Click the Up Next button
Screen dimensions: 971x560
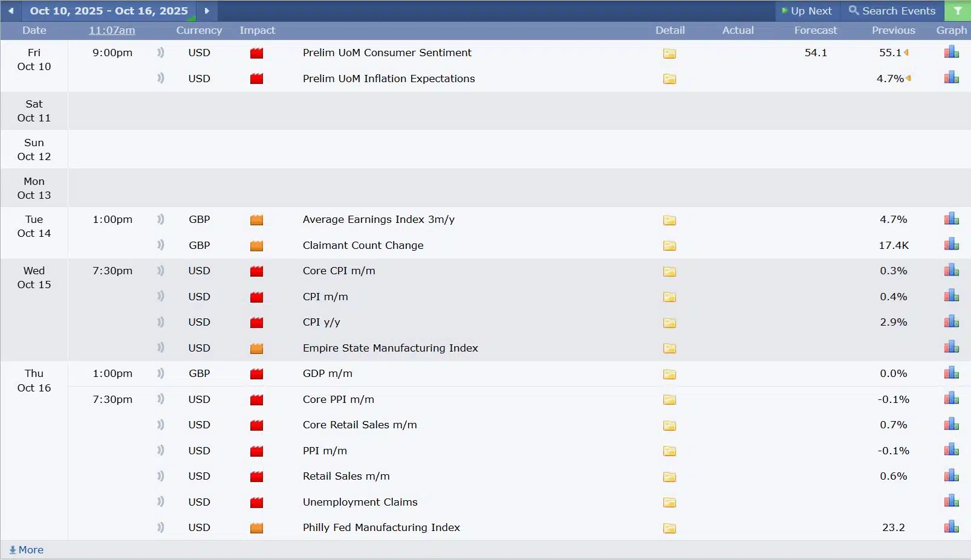(x=807, y=11)
